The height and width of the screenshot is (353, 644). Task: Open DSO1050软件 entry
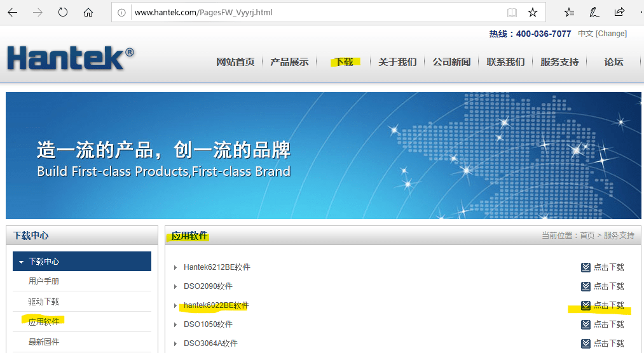coord(208,324)
